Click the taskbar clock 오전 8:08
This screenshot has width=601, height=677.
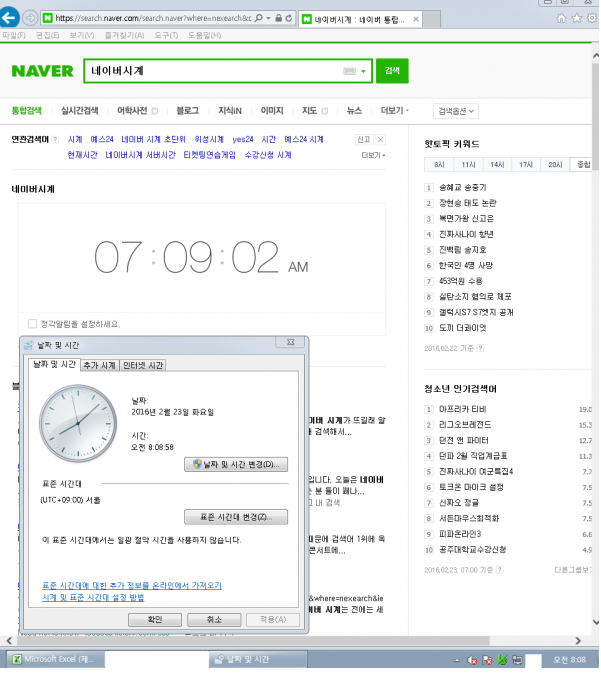[x=569, y=660]
